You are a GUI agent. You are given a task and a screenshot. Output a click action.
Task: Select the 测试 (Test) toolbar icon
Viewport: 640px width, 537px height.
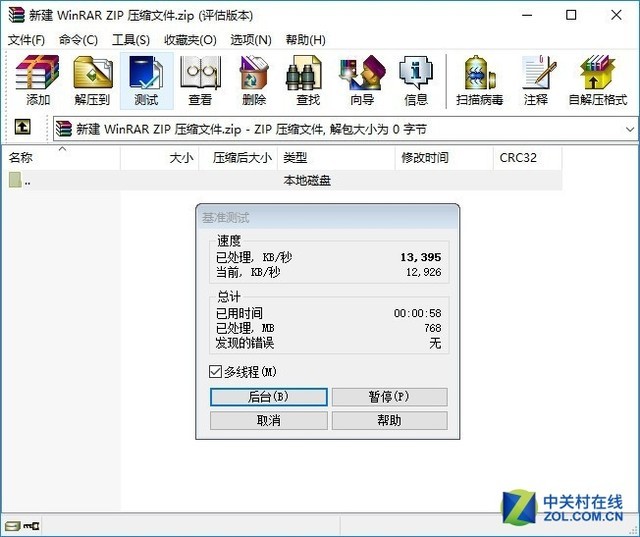[147, 80]
